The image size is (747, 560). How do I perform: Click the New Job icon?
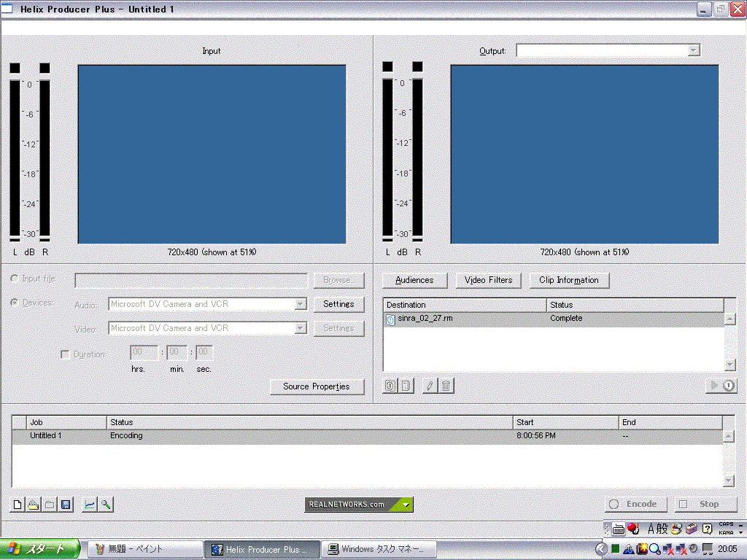17,504
